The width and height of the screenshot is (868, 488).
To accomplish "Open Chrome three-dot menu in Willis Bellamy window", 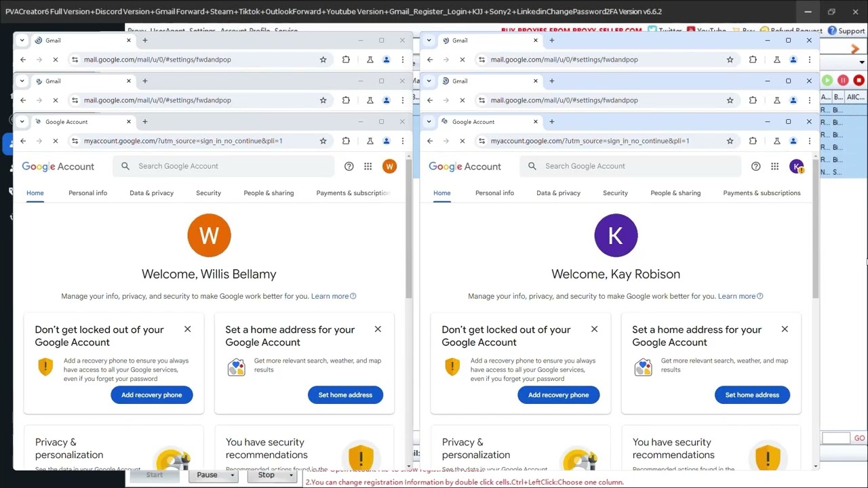I will pyautogui.click(x=403, y=141).
